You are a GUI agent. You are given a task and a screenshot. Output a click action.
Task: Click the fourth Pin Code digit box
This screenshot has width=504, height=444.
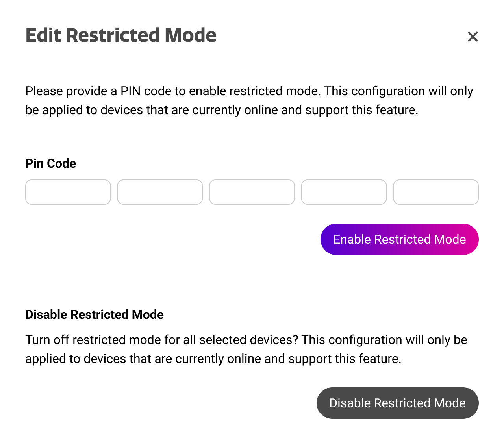344,192
